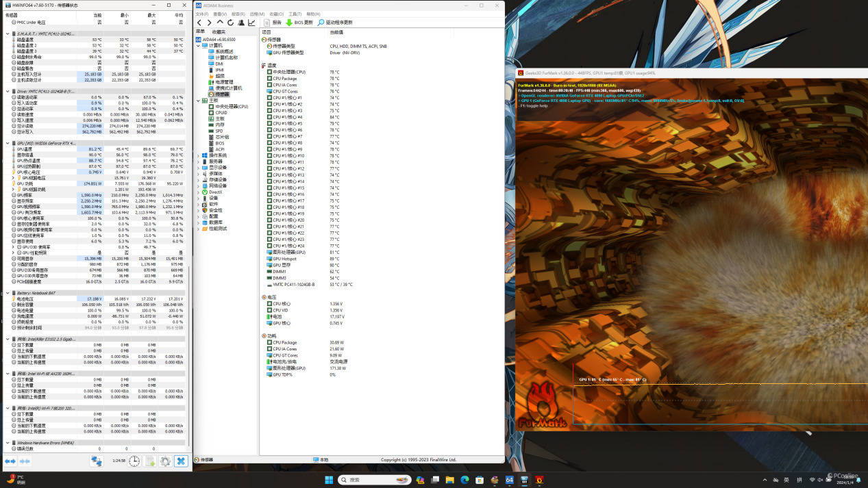This screenshot has width=868, height=488.
Task: Click the HWiNFO blue X close-sensors icon
Action: coord(181,461)
